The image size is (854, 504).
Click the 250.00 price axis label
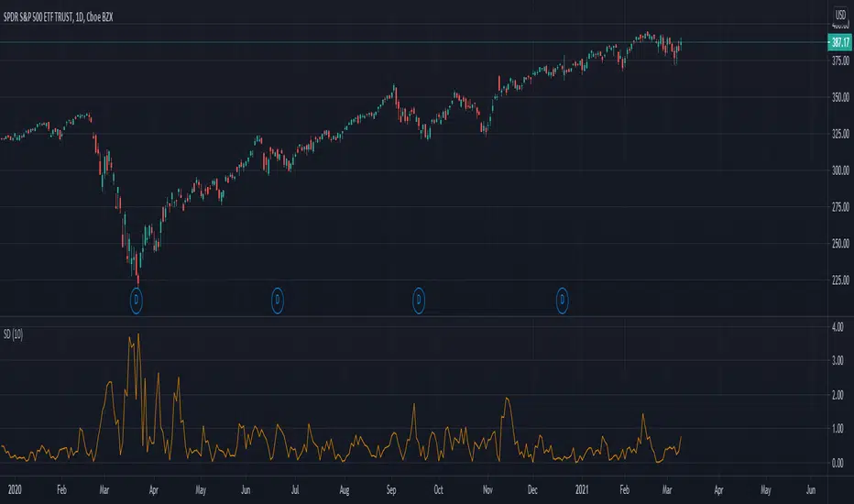click(x=840, y=244)
